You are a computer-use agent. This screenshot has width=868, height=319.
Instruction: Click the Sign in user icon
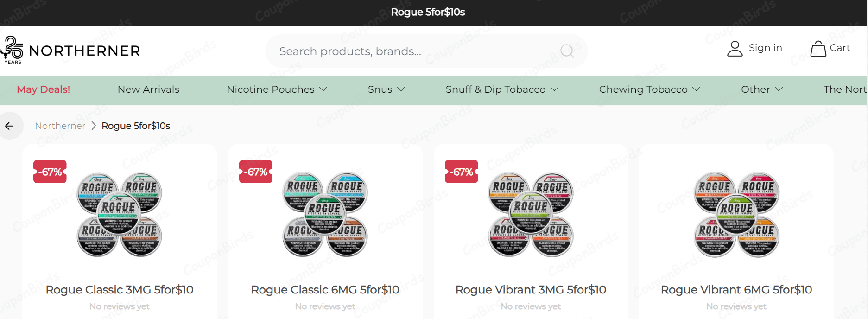tap(735, 48)
